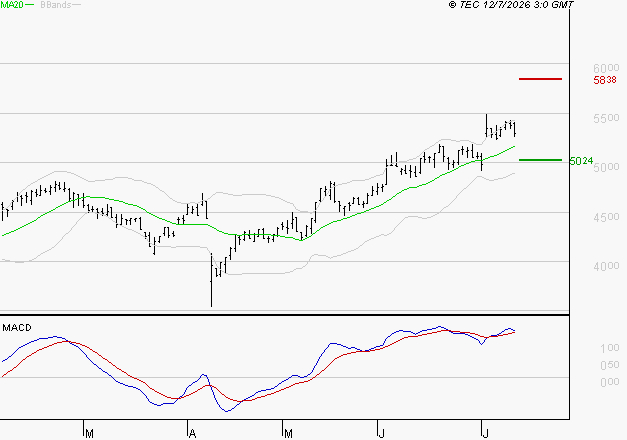
Task: Click the MA20 legend label
Action: (x=12, y=5)
